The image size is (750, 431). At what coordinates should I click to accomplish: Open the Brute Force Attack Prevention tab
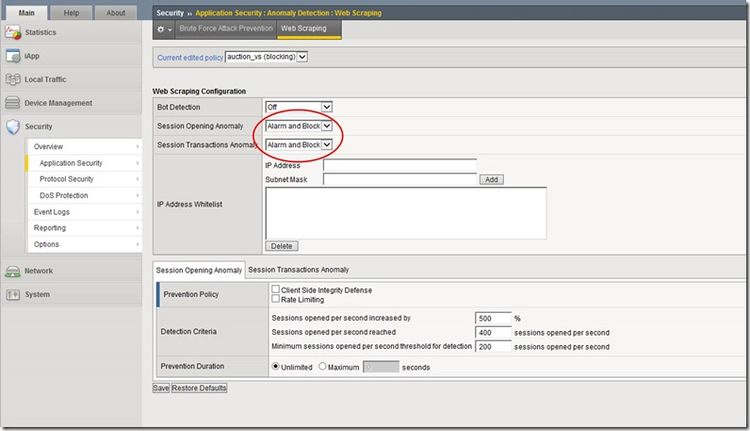click(x=226, y=30)
